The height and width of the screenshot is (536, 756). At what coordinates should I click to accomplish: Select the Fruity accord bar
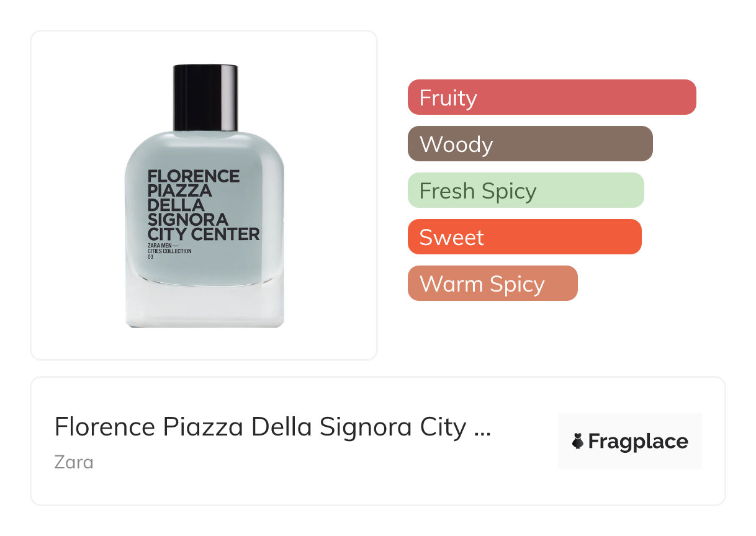point(551,97)
